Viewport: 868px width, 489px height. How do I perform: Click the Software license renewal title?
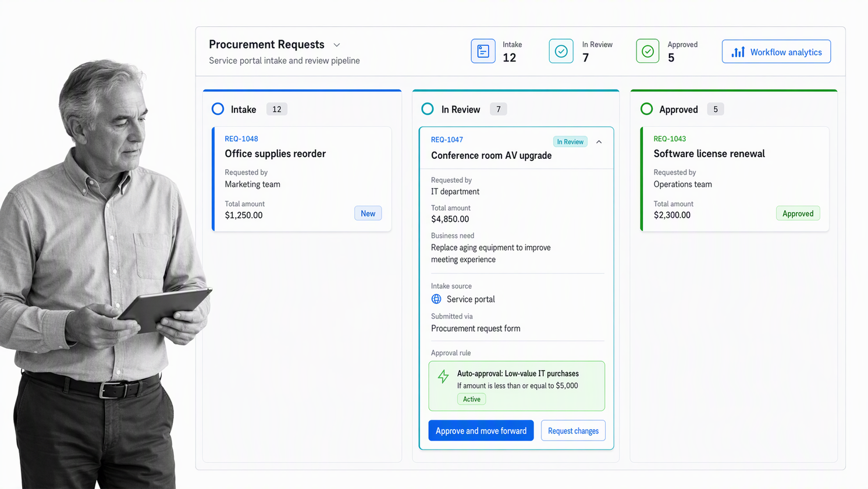(709, 154)
